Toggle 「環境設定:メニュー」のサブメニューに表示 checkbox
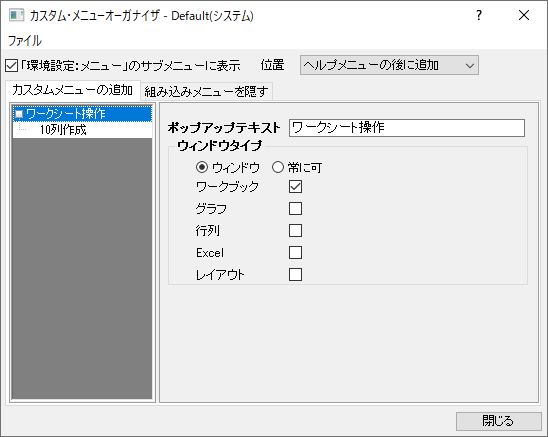Viewport: 548px width, 437px height. click(x=11, y=65)
